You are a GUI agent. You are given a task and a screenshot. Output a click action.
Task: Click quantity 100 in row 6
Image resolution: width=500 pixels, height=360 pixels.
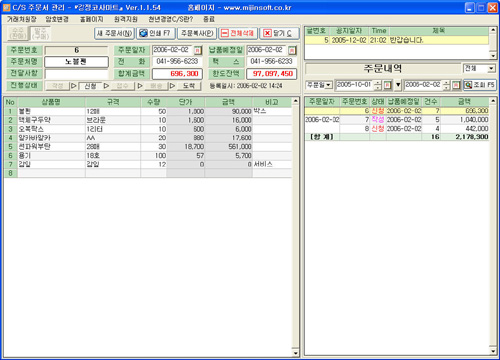[x=153, y=156]
